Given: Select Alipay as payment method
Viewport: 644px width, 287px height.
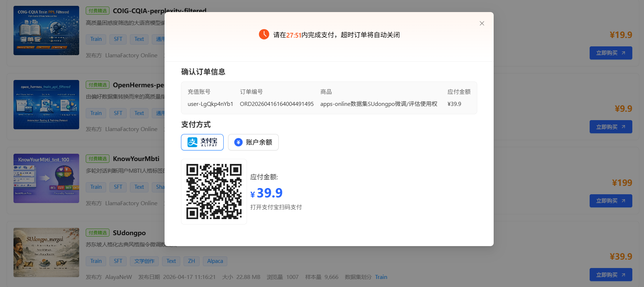Looking at the screenshot, I should [202, 142].
